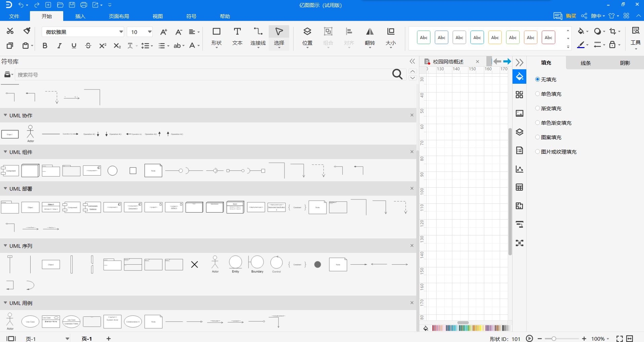Open the 页面布局 ribbon tab
The height and width of the screenshot is (342, 644).
point(119,16)
